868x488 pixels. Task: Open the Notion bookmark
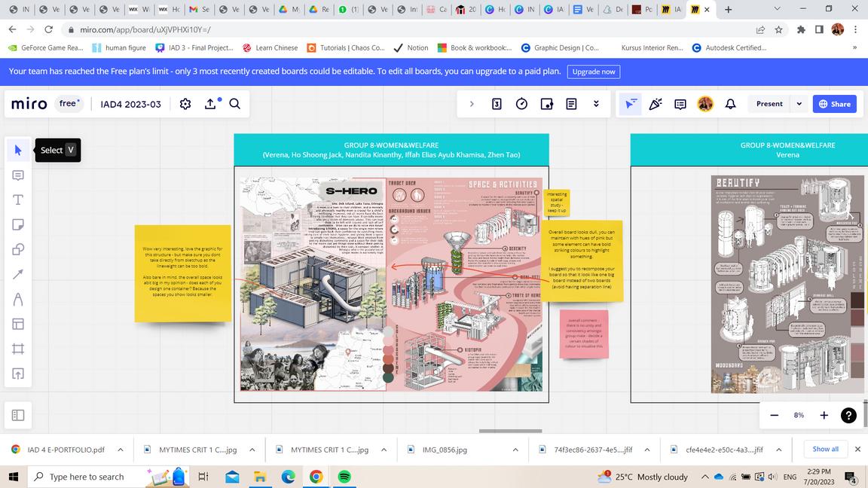click(x=411, y=47)
